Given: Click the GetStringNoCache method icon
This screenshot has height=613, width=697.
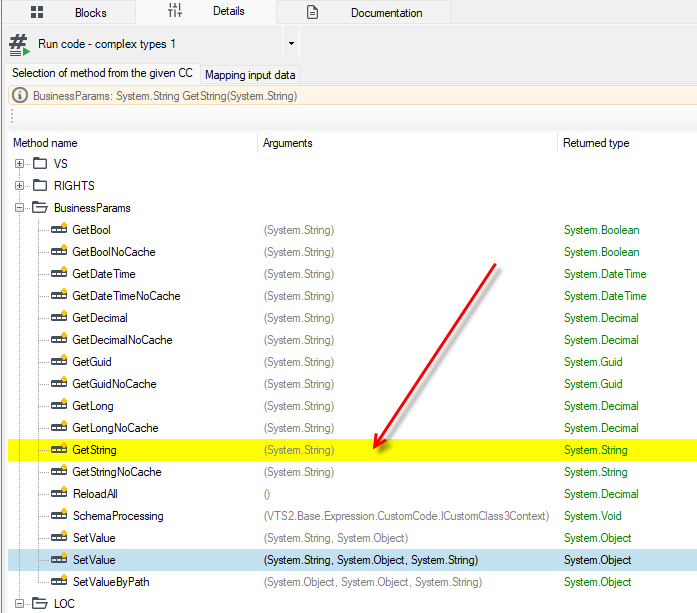Looking at the screenshot, I should pyautogui.click(x=59, y=471).
